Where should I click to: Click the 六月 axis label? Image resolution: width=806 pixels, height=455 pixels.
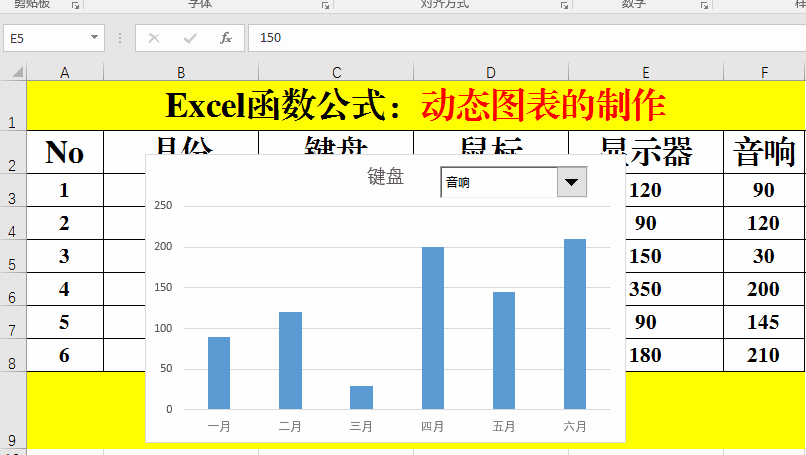pyautogui.click(x=575, y=427)
